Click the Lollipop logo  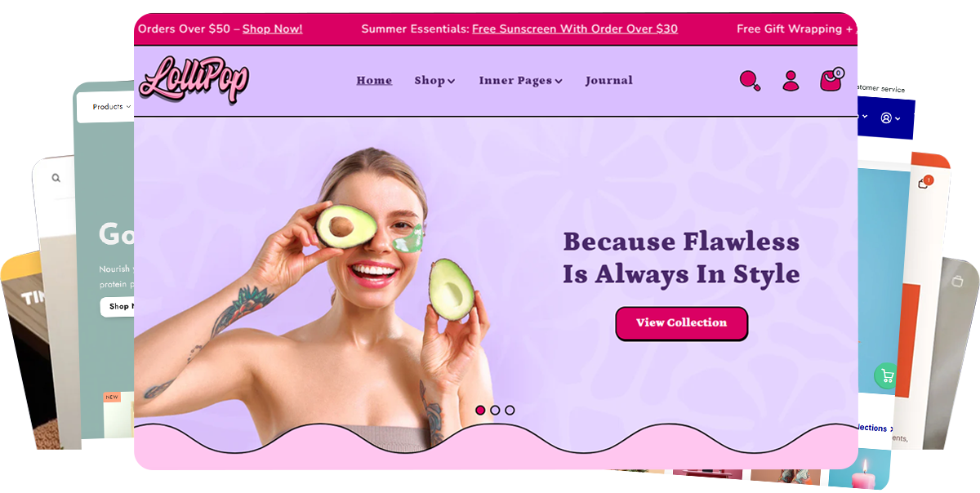(x=194, y=81)
